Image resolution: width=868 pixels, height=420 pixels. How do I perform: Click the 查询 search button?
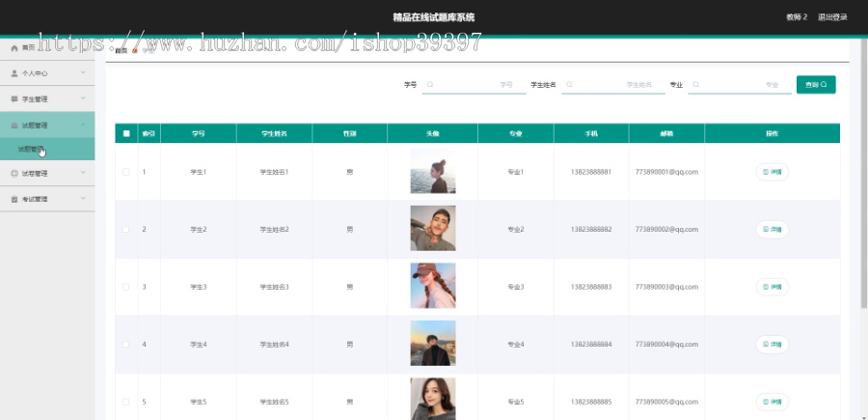(816, 85)
